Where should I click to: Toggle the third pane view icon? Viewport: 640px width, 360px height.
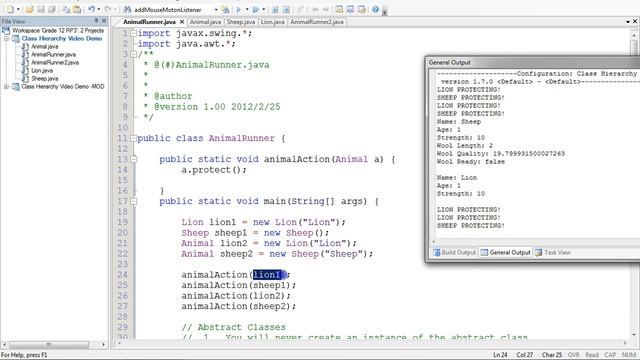tap(361, 9)
